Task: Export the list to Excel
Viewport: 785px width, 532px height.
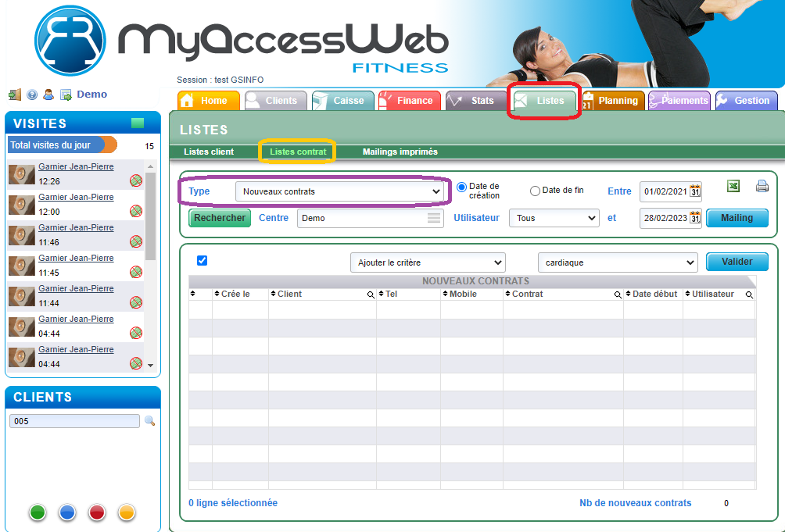Action: (733, 186)
